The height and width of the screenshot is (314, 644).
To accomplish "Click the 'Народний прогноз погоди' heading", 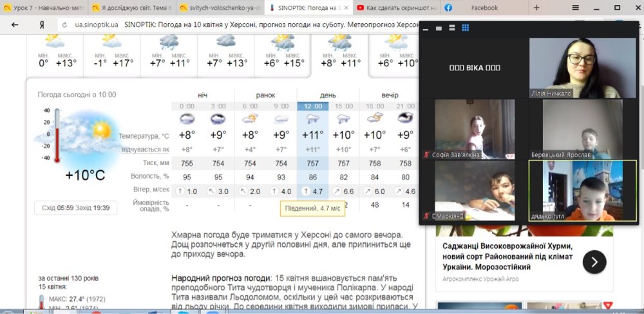I will point(222,279).
